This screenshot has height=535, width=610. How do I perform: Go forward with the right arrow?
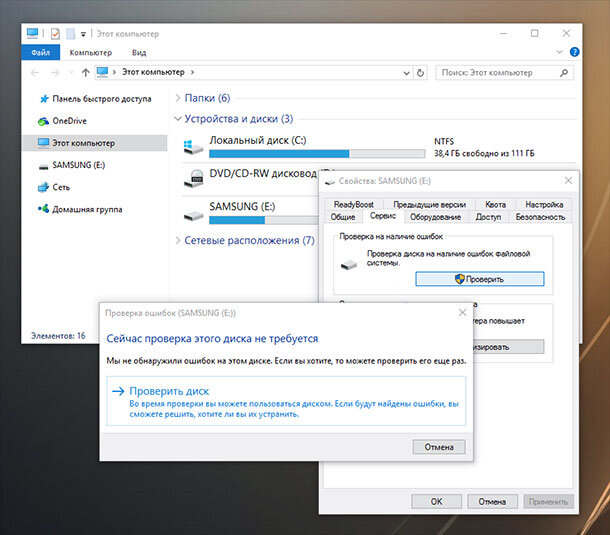[x=55, y=72]
